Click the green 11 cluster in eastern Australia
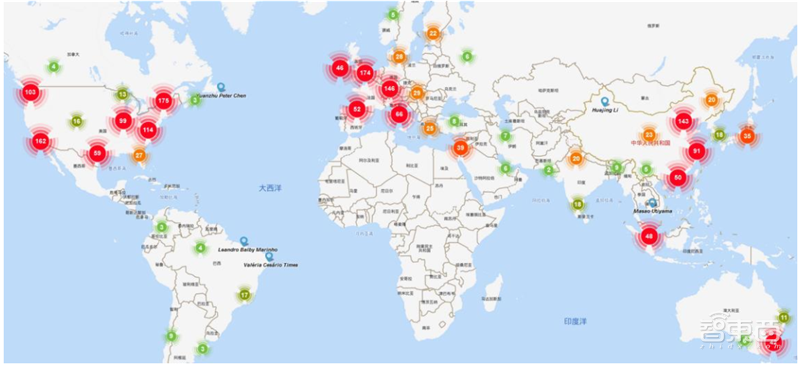The image size is (800, 366). point(784,318)
